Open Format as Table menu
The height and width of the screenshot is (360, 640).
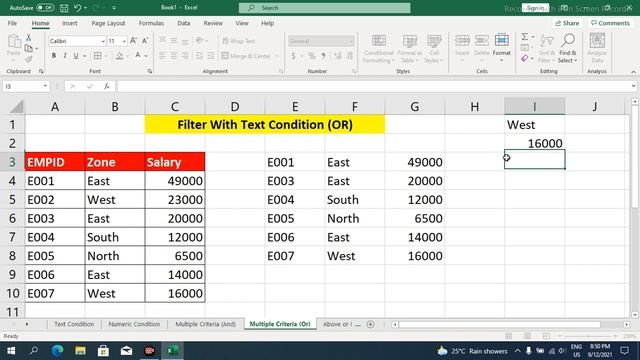(409, 49)
